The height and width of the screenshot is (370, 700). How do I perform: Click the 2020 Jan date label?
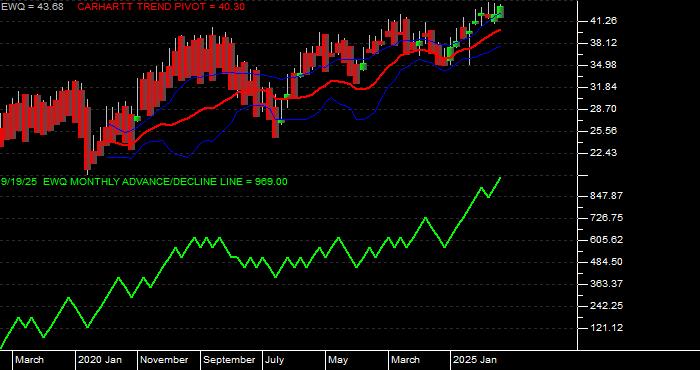(100, 360)
